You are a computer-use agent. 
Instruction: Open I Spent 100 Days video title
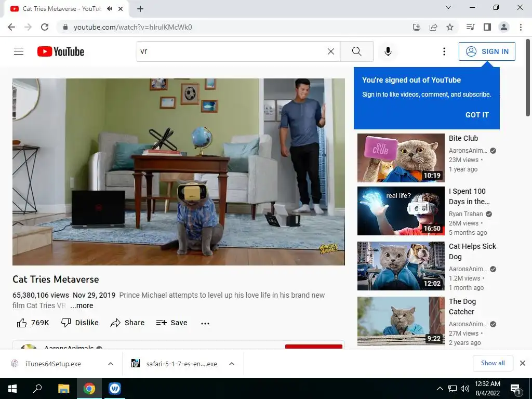coord(469,196)
